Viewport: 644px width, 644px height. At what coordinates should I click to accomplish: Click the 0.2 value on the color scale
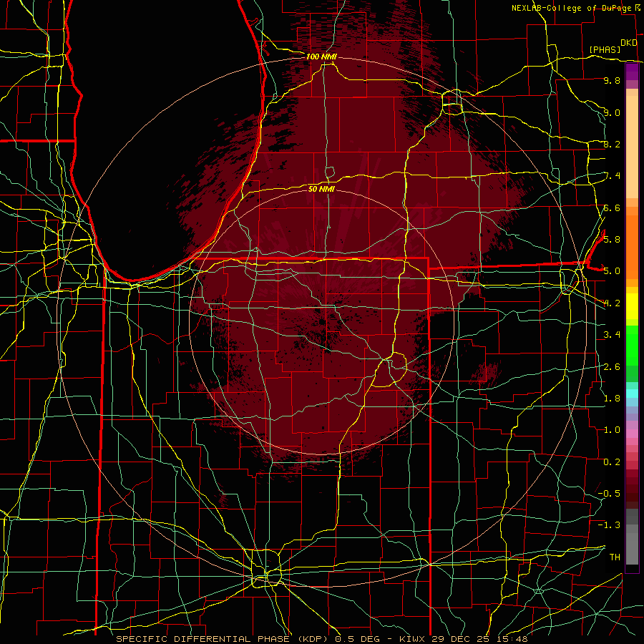[612, 462]
